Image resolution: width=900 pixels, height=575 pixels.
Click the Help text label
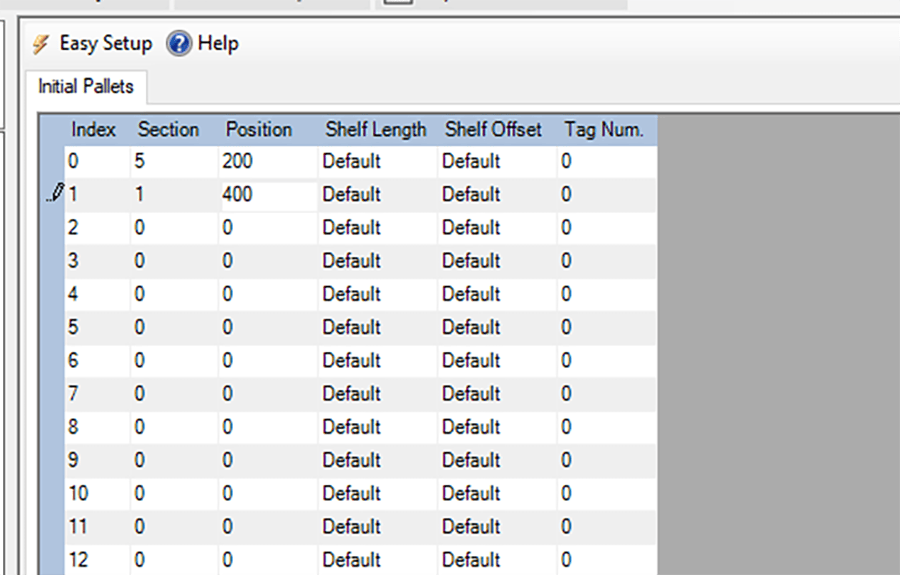[x=218, y=43]
